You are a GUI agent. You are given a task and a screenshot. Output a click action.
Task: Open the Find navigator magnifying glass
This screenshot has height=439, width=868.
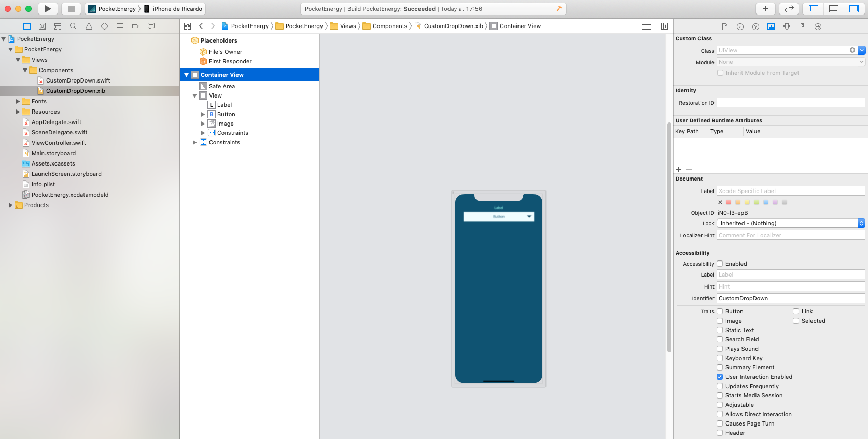click(73, 26)
